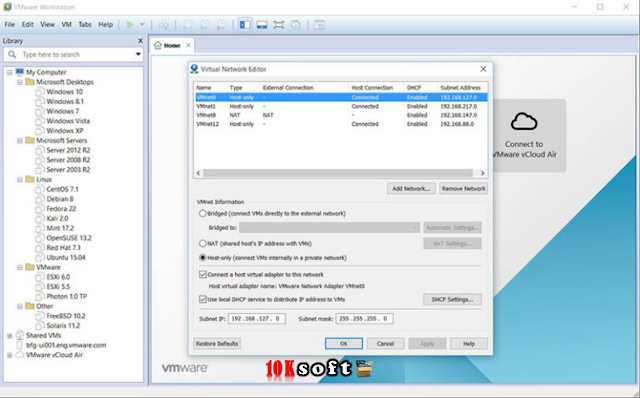Click the Solaris 11.2 VM icon

click(x=40, y=325)
